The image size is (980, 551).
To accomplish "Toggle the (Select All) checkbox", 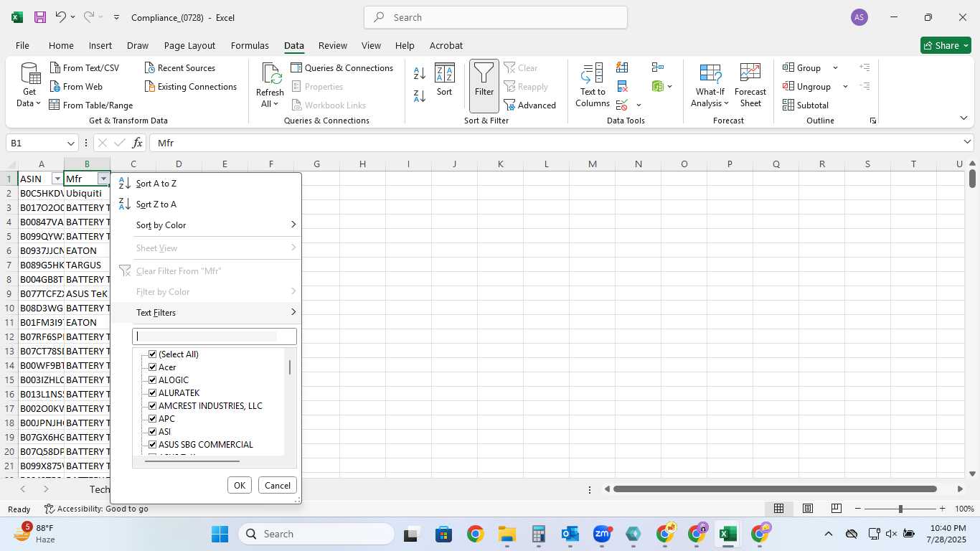I will point(152,354).
